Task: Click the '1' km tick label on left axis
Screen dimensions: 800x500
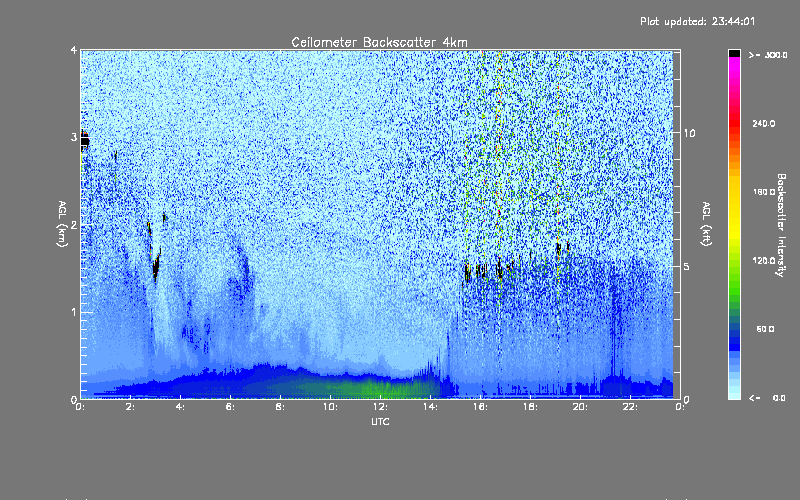Action: tap(74, 312)
